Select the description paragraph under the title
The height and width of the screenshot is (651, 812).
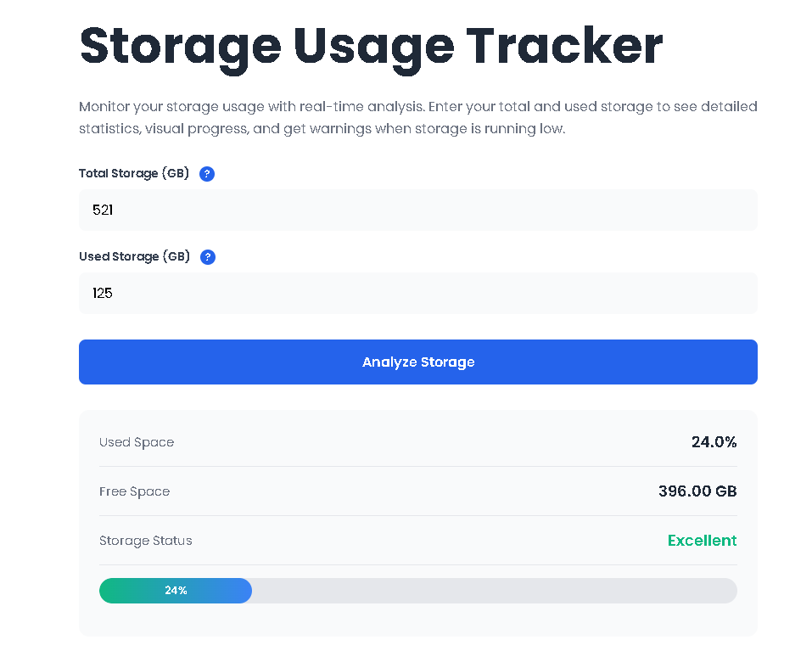pyautogui.click(x=417, y=117)
